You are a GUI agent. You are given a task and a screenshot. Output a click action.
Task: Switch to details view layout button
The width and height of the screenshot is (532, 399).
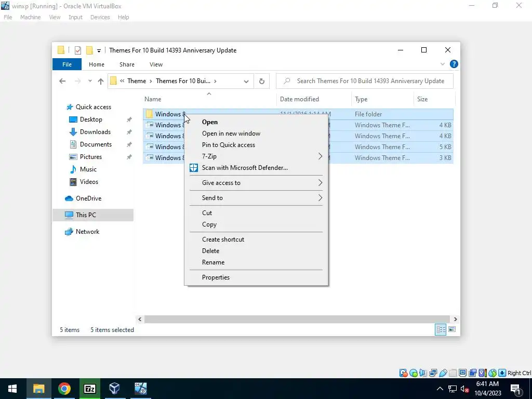[441, 329]
